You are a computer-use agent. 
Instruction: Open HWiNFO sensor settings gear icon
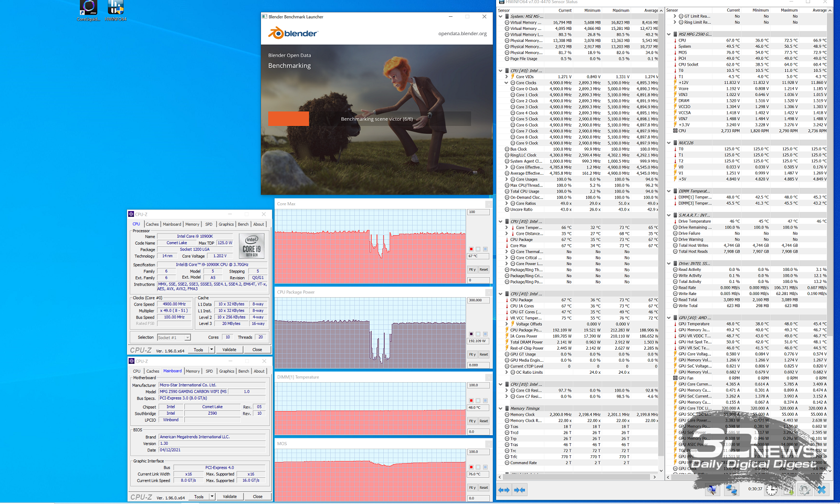pos(804,490)
